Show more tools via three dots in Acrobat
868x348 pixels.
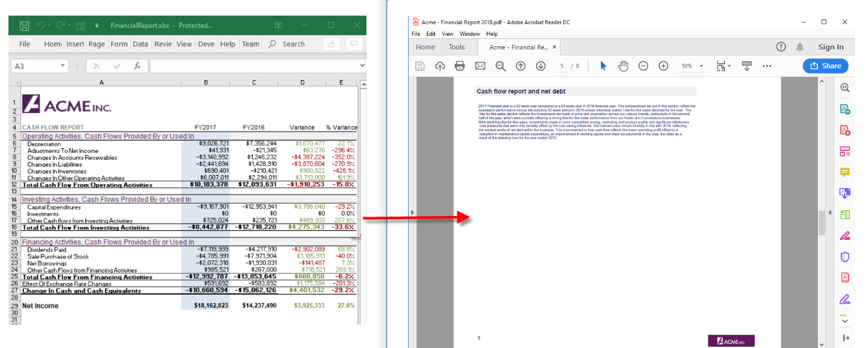(767, 66)
